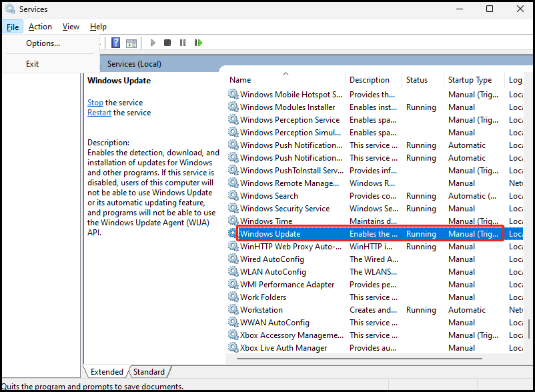Maximize the Services window
The width and height of the screenshot is (535, 392).
(x=490, y=9)
